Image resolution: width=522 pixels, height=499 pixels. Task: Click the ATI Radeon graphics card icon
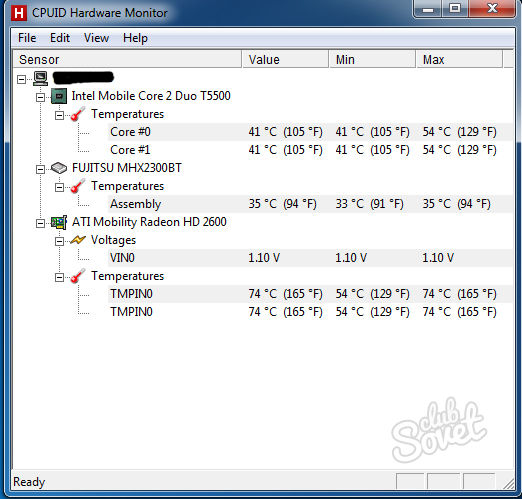pyautogui.click(x=59, y=222)
